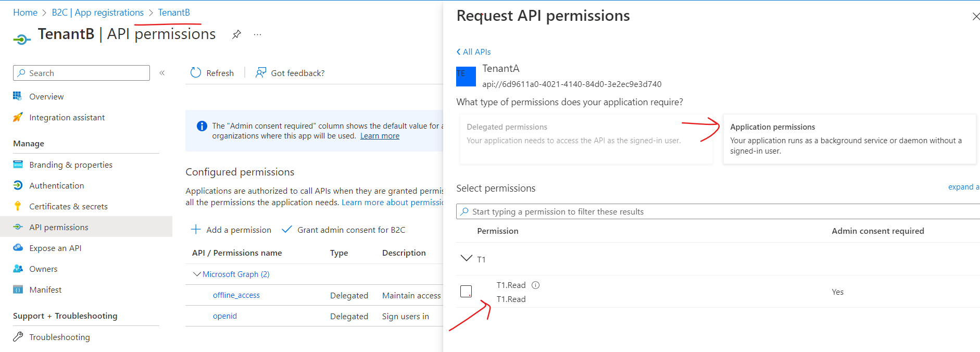Check the T1.Read permission checkbox

point(466,292)
